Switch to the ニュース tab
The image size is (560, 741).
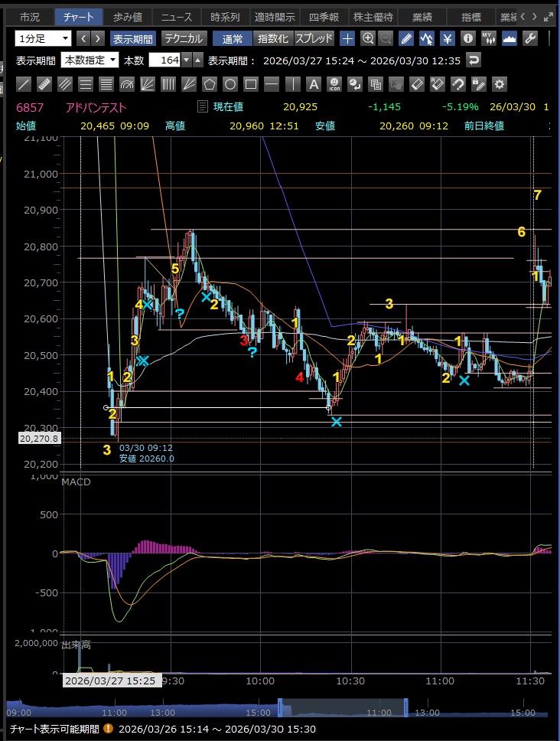point(176,17)
